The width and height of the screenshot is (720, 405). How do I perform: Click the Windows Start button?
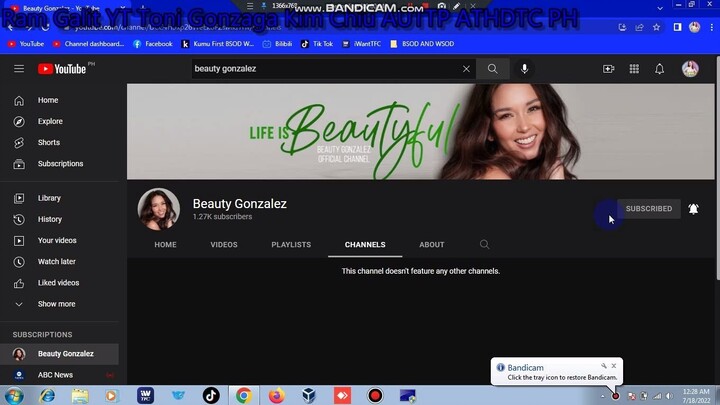point(14,395)
